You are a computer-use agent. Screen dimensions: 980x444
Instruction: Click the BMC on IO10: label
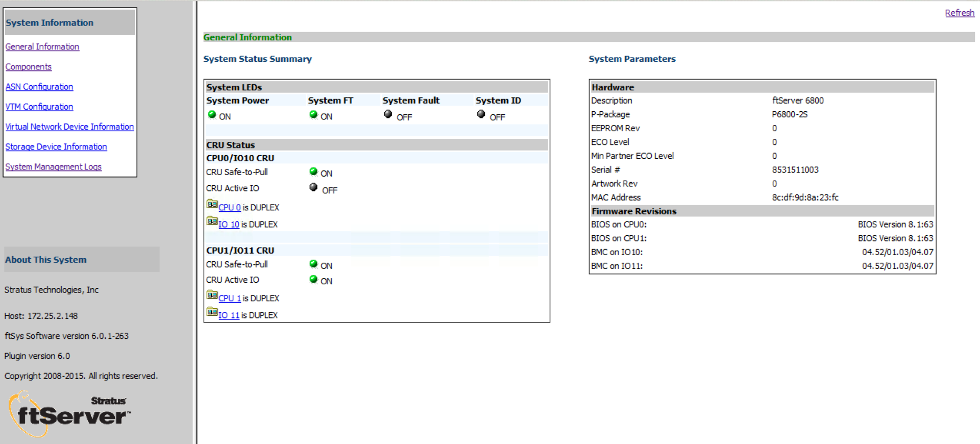pyautogui.click(x=617, y=252)
